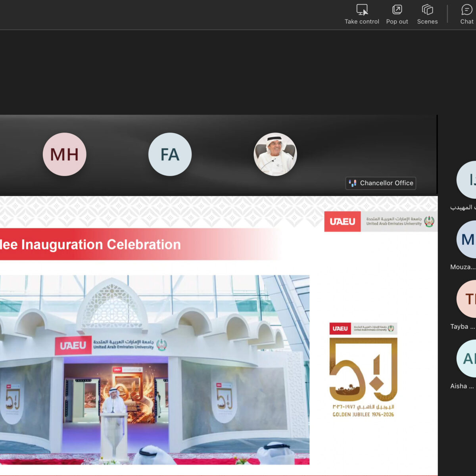Select the المهيدب participant avatar
This screenshot has height=476, width=476.
[468, 180]
